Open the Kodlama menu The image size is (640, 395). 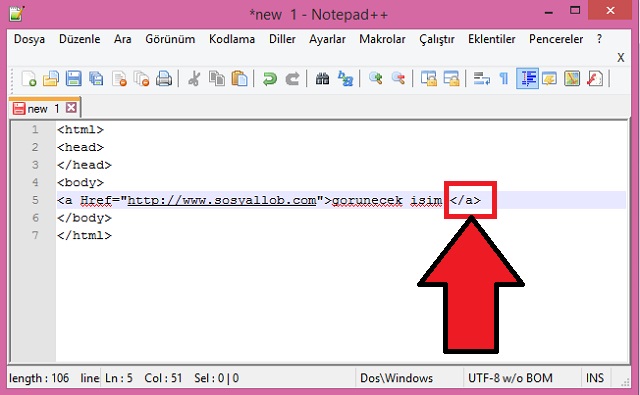(x=232, y=39)
